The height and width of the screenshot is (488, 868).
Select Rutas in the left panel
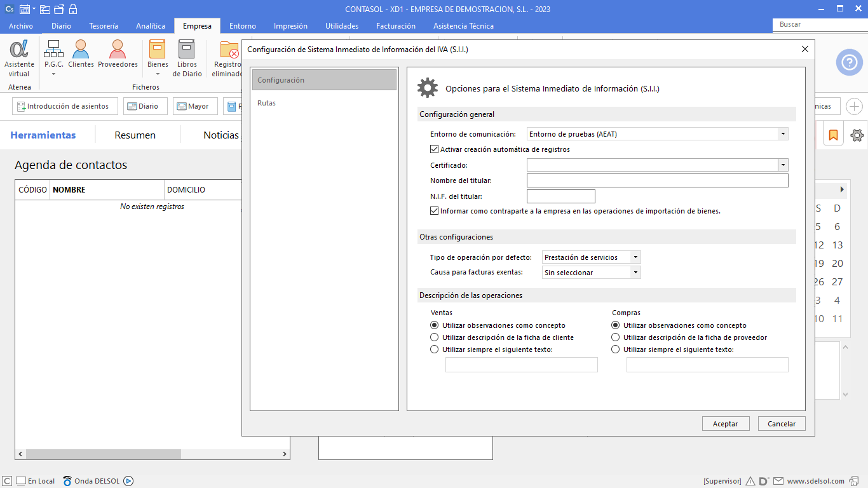267,103
